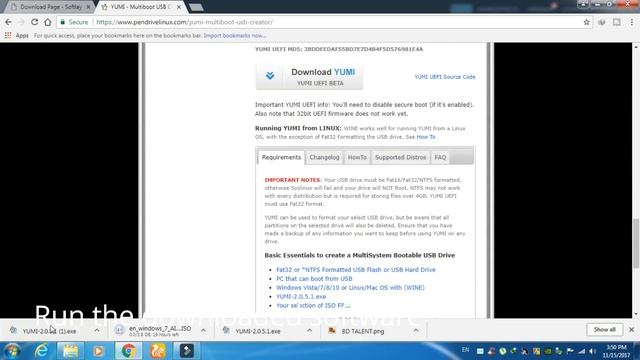Close the Download Page Softlay tab

coord(89,7)
